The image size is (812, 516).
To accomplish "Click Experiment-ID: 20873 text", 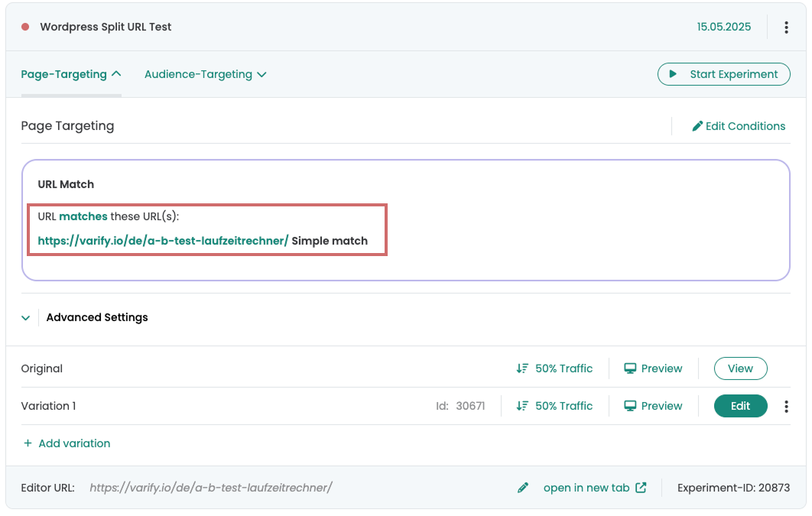I will (733, 488).
